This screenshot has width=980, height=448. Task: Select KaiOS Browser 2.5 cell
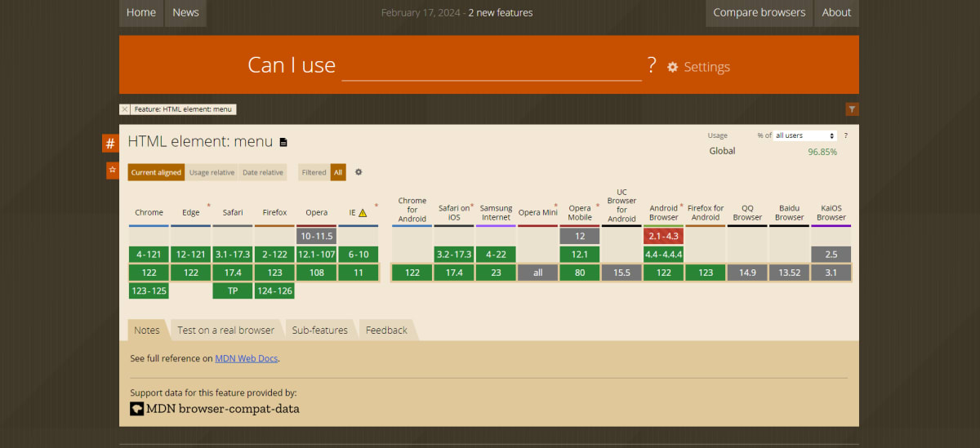point(831,255)
